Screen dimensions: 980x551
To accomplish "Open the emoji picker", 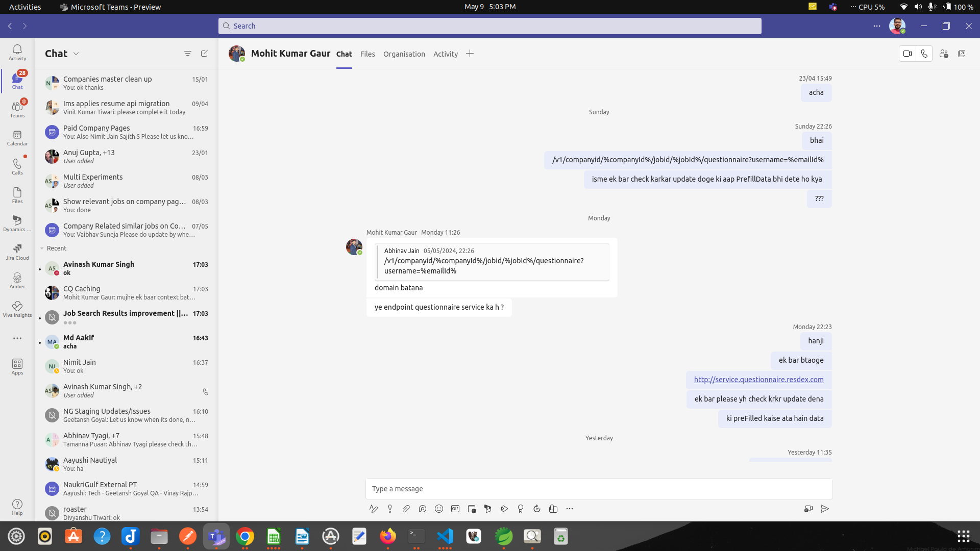I will point(439,509).
